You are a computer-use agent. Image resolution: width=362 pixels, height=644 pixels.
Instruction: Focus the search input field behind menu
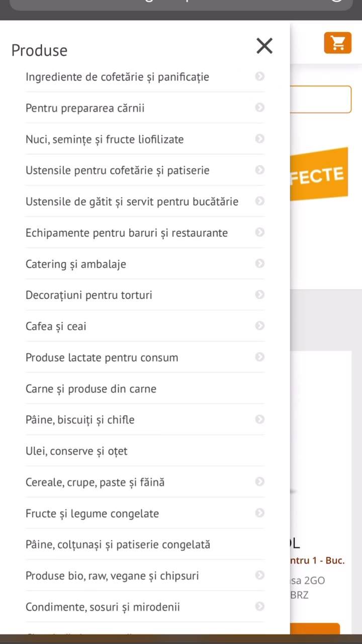[x=321, y=100]
